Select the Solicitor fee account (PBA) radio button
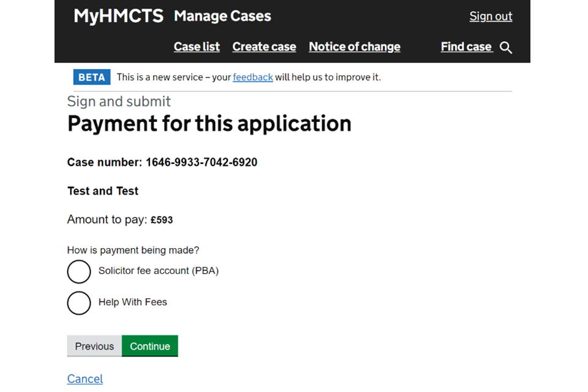This screenshot has height=392, width=588. pos(79,271)
